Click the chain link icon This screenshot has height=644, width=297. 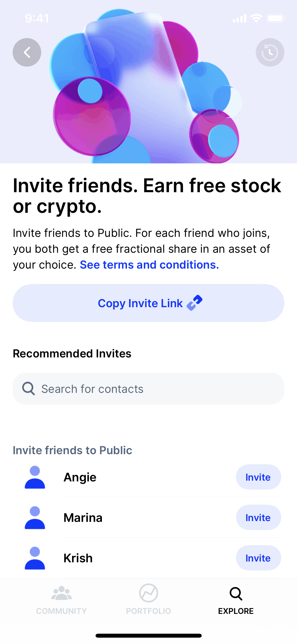(195, 303)
